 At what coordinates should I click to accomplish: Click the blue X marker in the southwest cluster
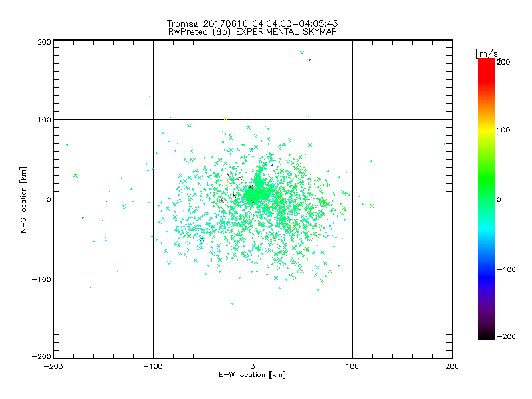click(202, 239)
